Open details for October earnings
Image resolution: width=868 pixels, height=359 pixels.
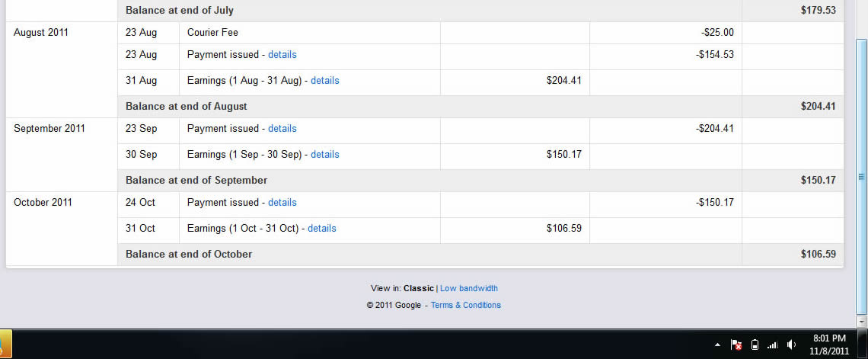pos(321,228)
